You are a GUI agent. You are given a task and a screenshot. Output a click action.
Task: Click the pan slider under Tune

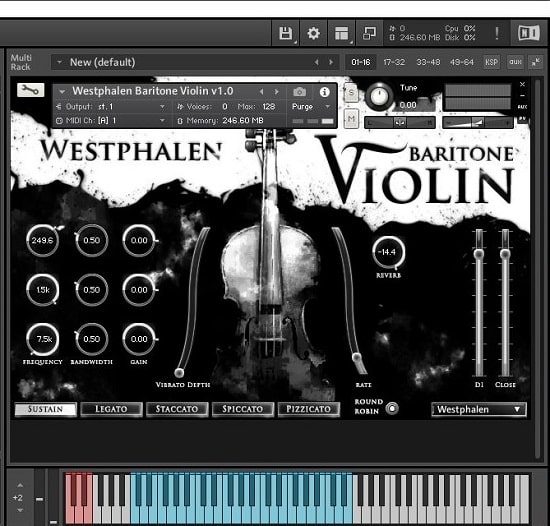click(x=400, y=122)
